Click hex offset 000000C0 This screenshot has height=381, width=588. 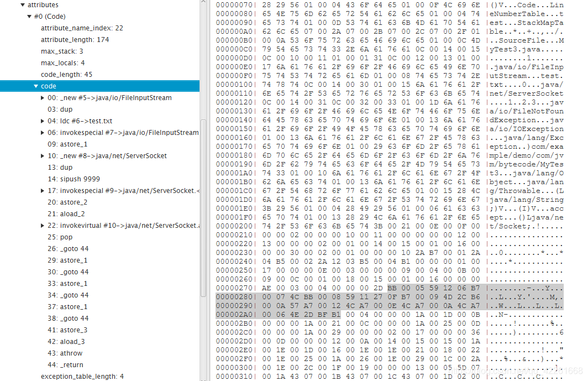point(234,50)
